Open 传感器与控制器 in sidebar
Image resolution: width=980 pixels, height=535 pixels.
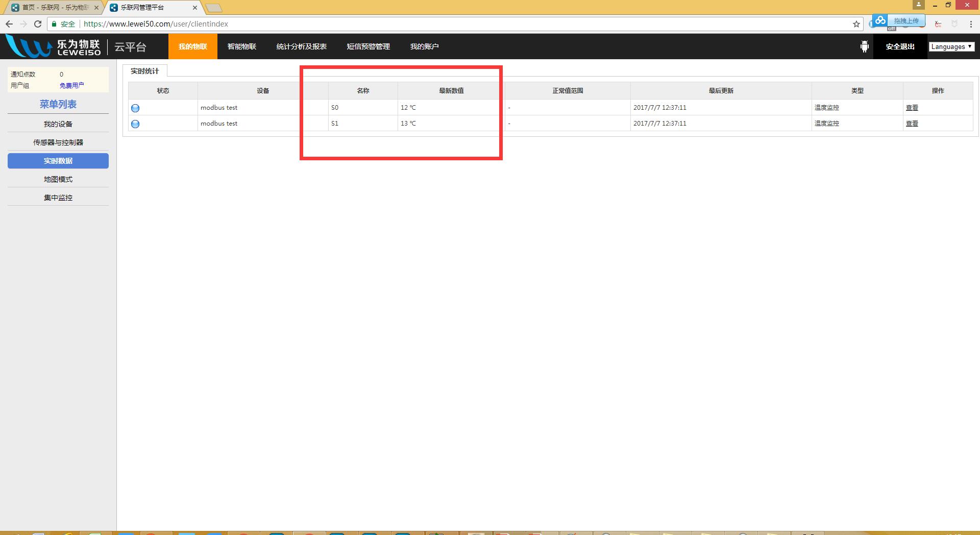click(x=58, y=142)
